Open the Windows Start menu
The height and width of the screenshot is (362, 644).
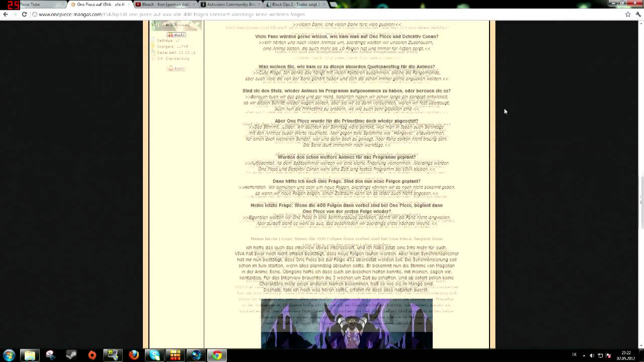9,355
